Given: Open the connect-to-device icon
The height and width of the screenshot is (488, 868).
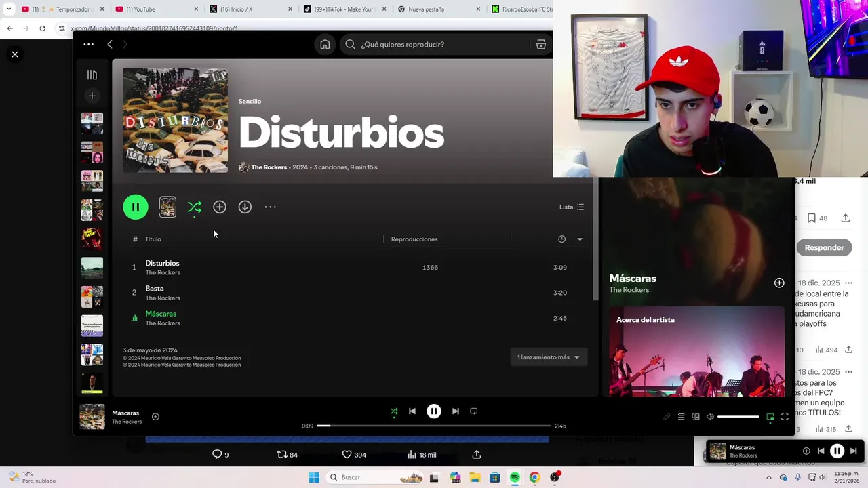Looking at the screenshot, I should 696,417.
